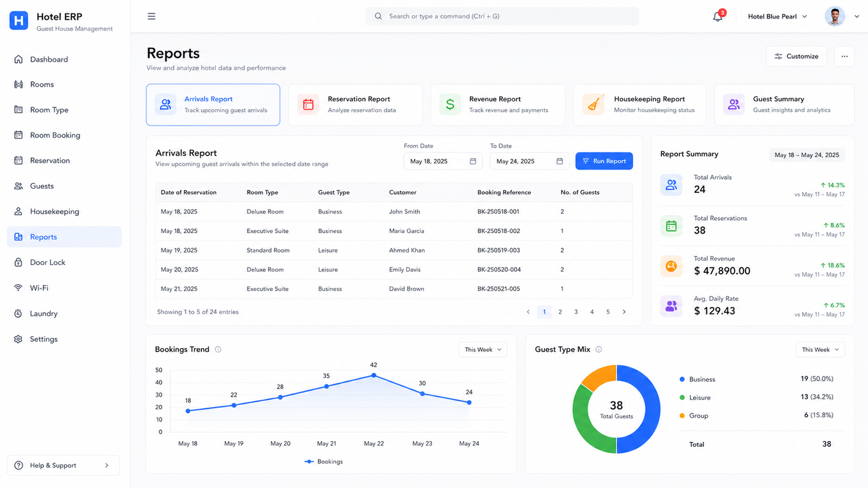The height and width of the screenshot is (488, 868).
Task: Open Guests in the sidebar
Action: coord(64,186)
